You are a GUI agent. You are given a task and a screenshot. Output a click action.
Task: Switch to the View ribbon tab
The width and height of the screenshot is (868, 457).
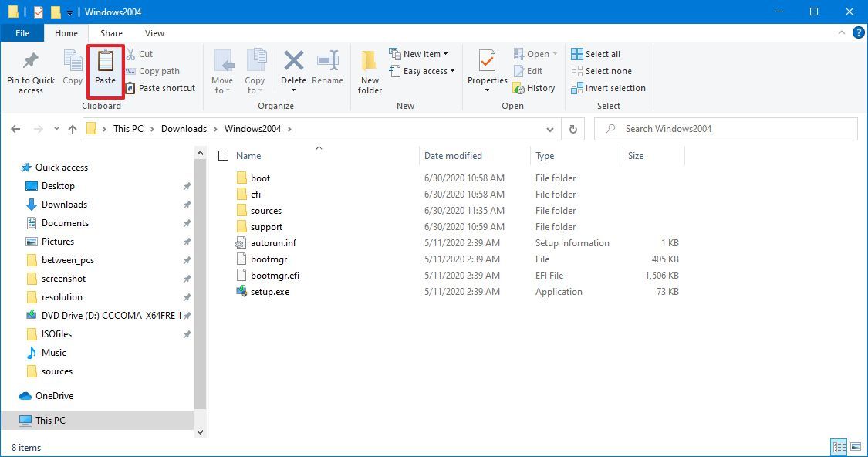(x=154, y=33)
